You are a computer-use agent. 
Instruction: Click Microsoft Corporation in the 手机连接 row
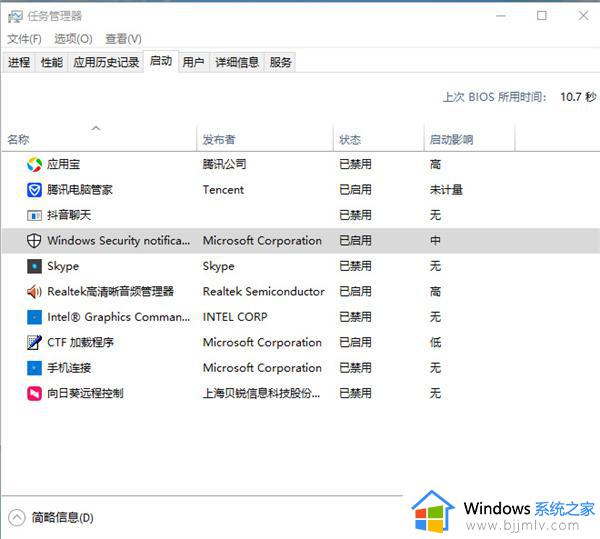coord(262,368)
